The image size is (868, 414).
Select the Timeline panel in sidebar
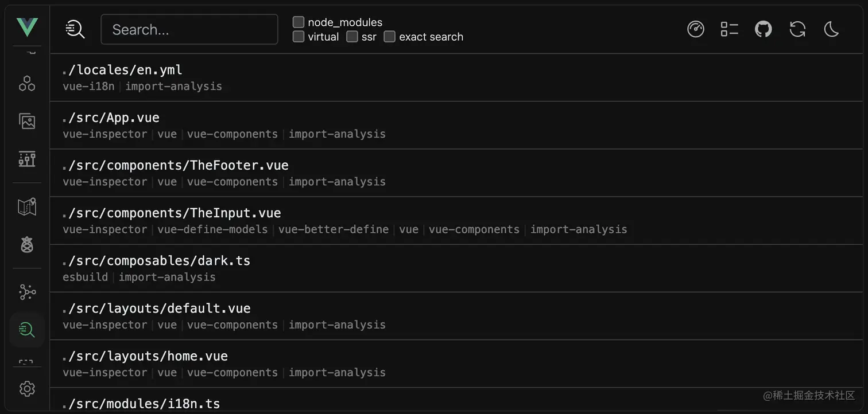tap(26, 159)
